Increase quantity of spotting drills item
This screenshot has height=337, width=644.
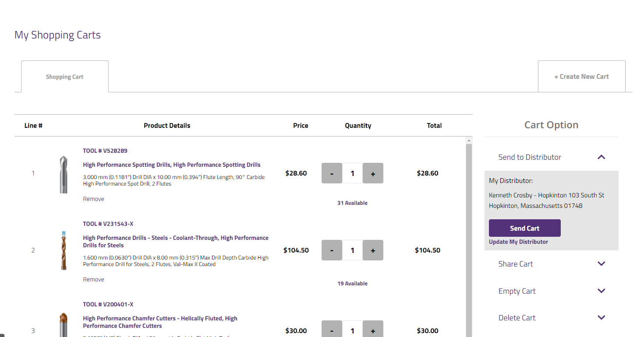[x=373, y=173]
